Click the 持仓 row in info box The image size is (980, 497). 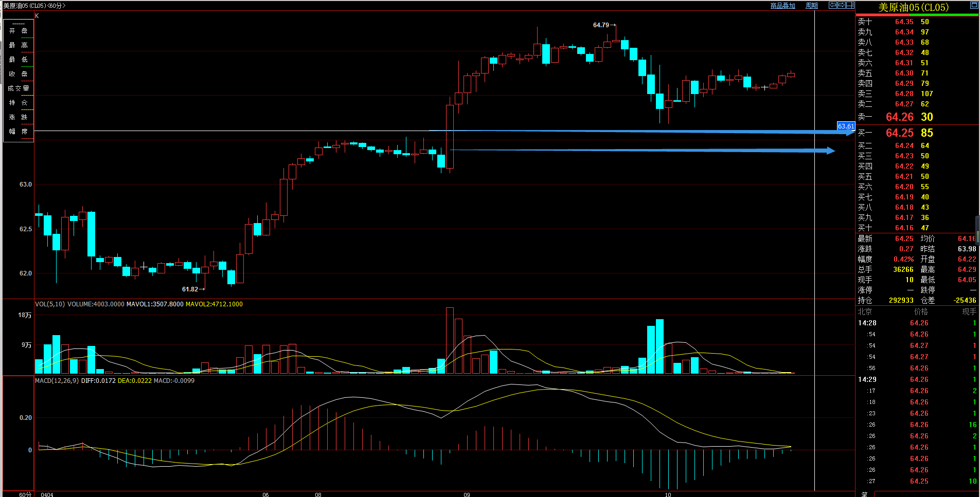19,103
